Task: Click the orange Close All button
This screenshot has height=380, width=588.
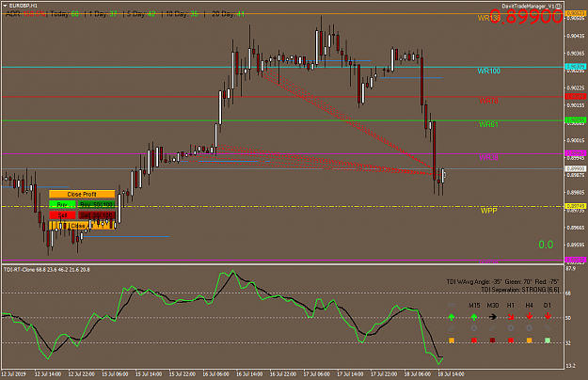Action: [82, 226]
